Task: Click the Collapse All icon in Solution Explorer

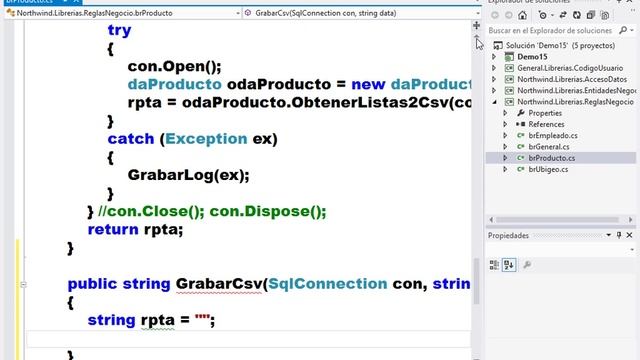Action: coord(591,16)
